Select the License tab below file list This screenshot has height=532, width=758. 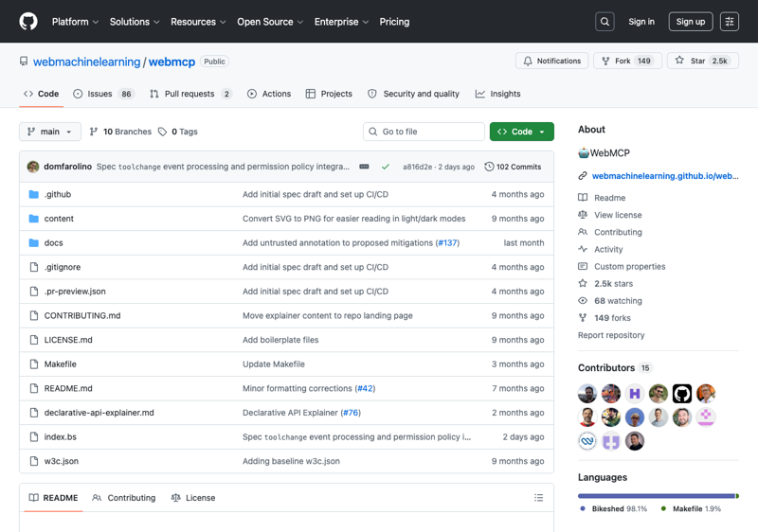click(x=193, y=498)
